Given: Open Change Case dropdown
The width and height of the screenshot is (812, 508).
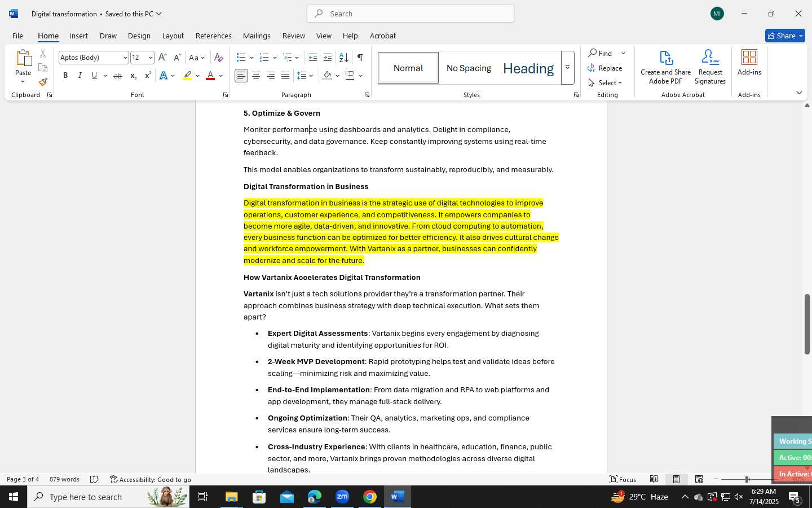Looking at the screenshot, I should [x=197, y=58].
